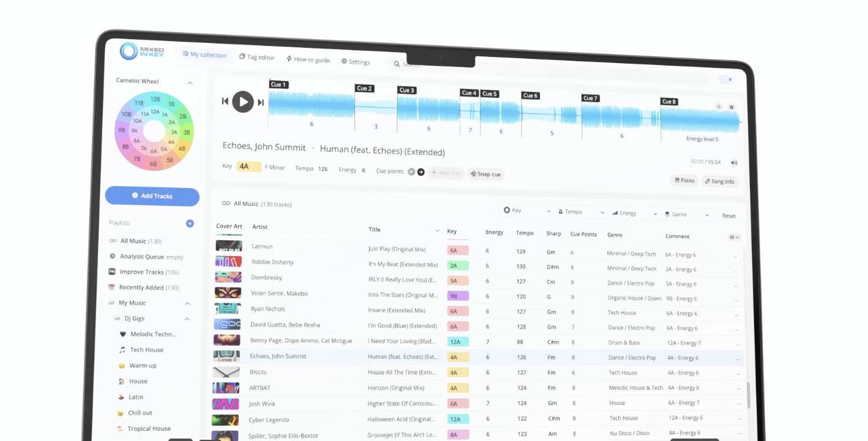Collapse the My Music folder chevron

(x=187, y=303)
